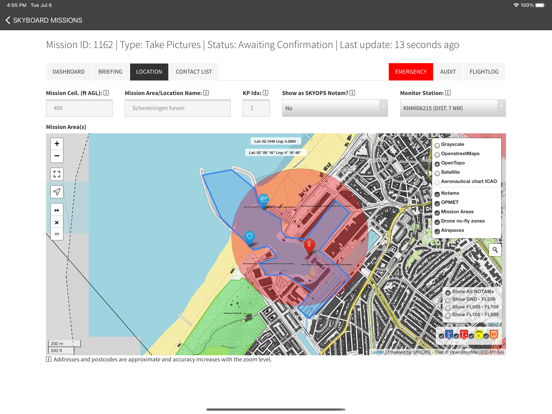
Task: Click the Lat/Lng decimal coordinates label
Action: click(x=275, y=141)
